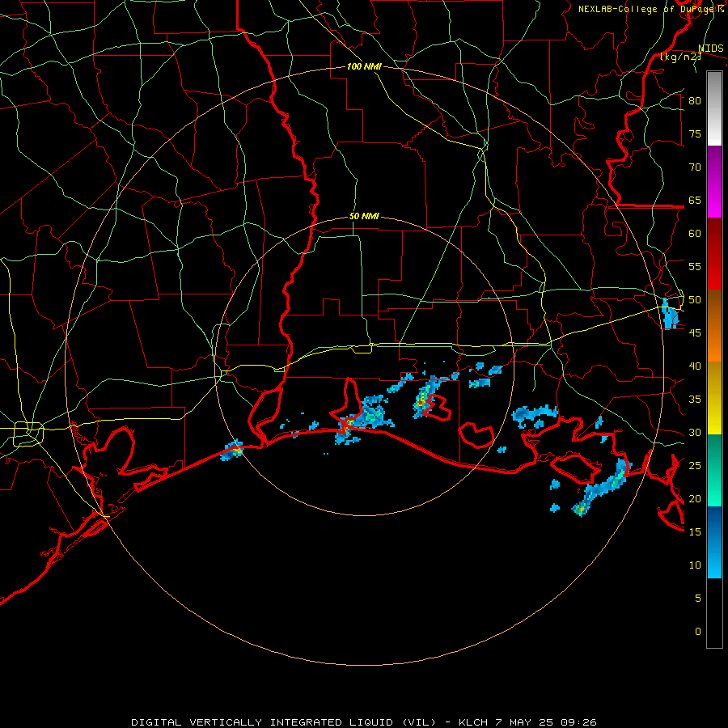Pick the red segment of the color bar
This screenshot has width=728, height=728.
click(x=714, y=254)
